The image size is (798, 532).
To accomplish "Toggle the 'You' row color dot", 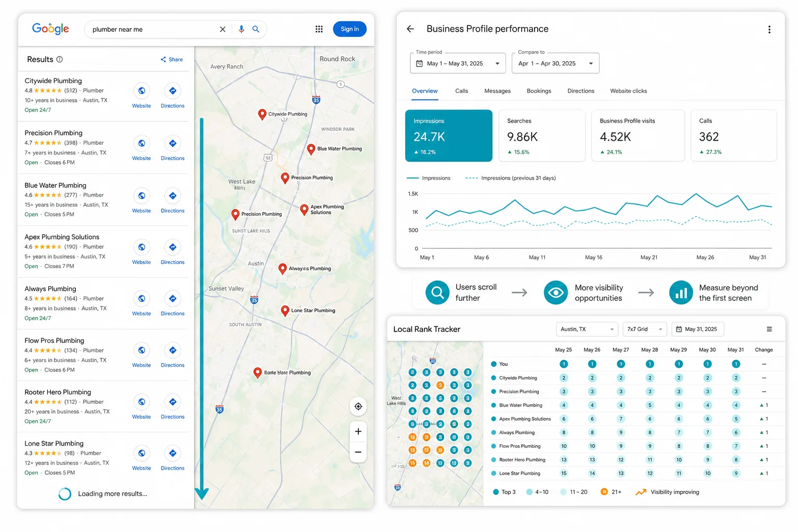I will point(494,364).
